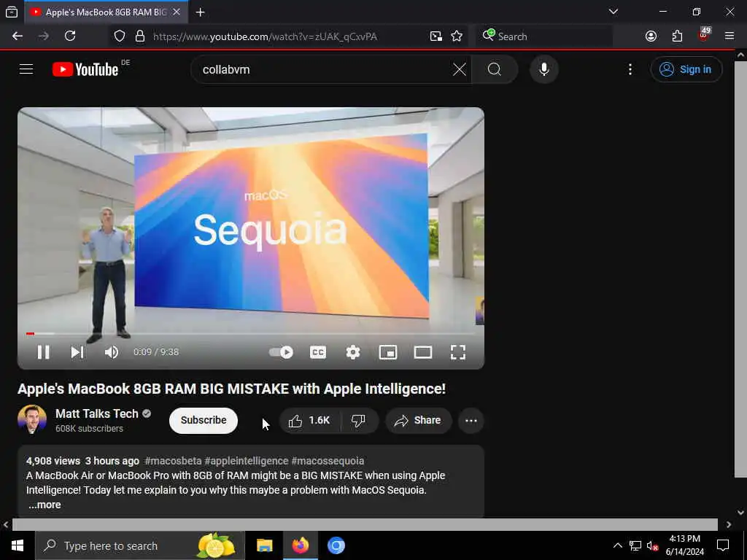Open File Explorer from taskbar
The image size is (747, 560).
264,545
